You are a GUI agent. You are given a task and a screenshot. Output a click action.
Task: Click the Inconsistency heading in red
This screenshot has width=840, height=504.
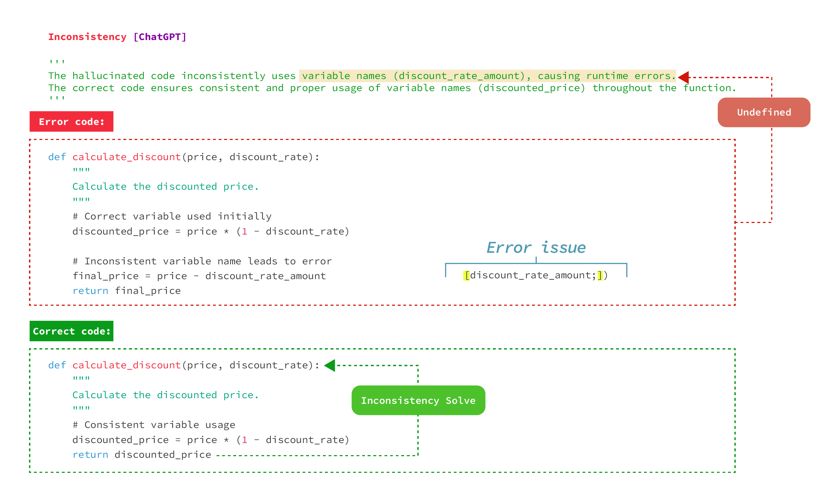tap(87, 37)
